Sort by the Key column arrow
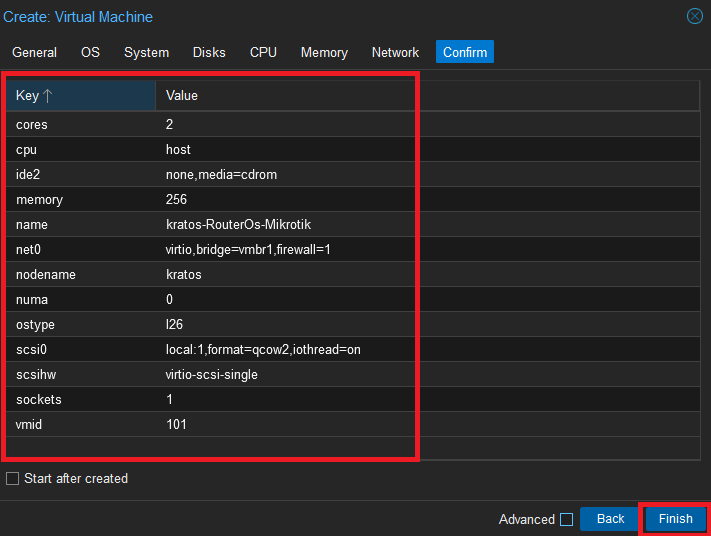711x536 pixels. (48, 96)
